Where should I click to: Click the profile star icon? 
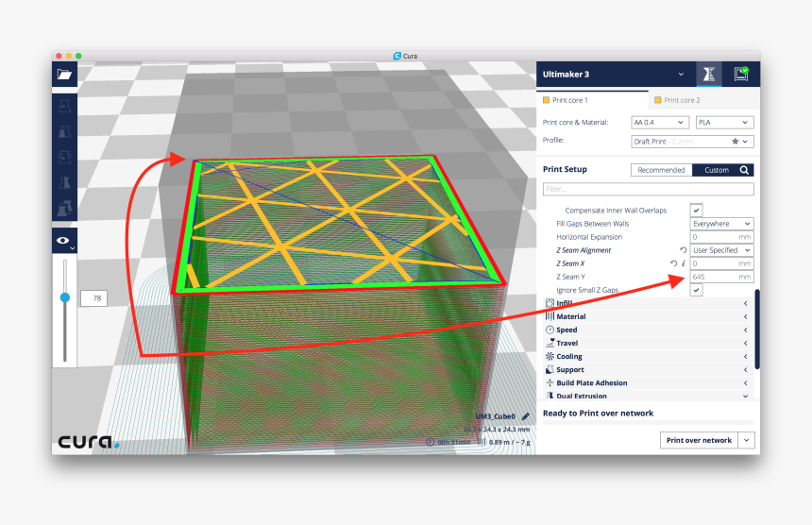(x=735, y=142)
